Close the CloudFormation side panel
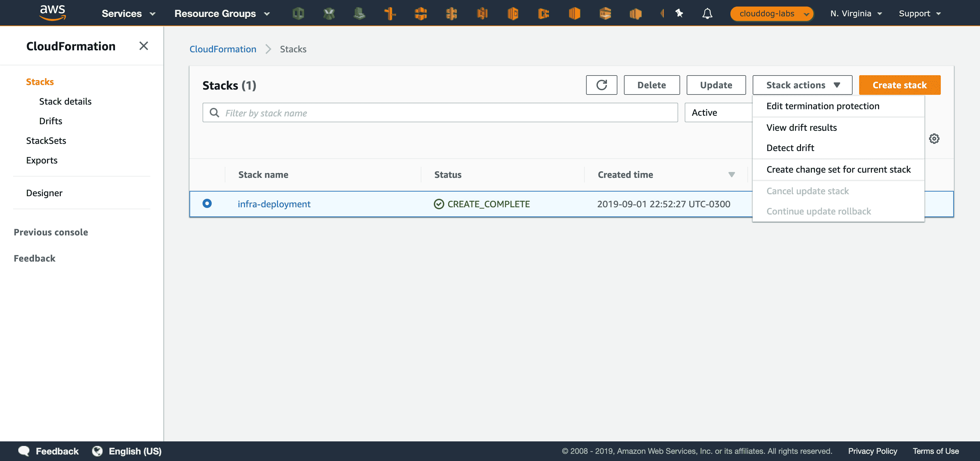The height and width of the screenshot is (461, 980). pos(143,46)
